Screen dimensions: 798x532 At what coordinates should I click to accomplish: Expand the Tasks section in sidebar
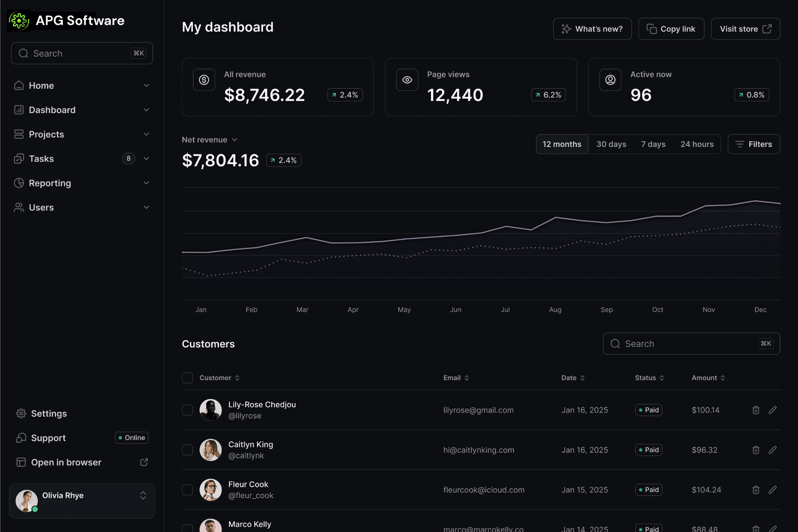point(146,158)
